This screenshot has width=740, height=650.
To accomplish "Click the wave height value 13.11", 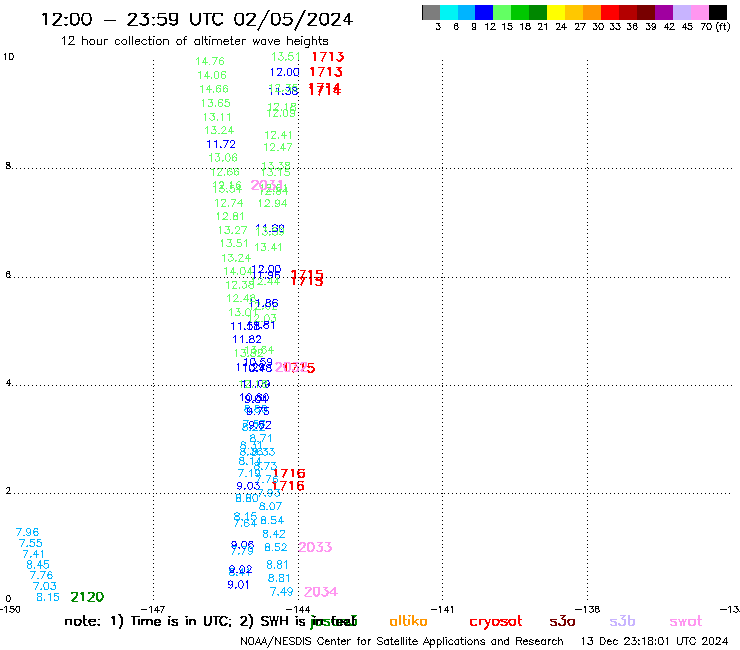I will coord(217,117).
